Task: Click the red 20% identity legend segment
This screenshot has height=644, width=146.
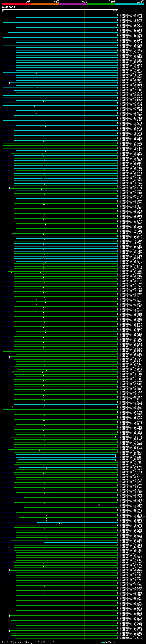Action: click(16, 4)
